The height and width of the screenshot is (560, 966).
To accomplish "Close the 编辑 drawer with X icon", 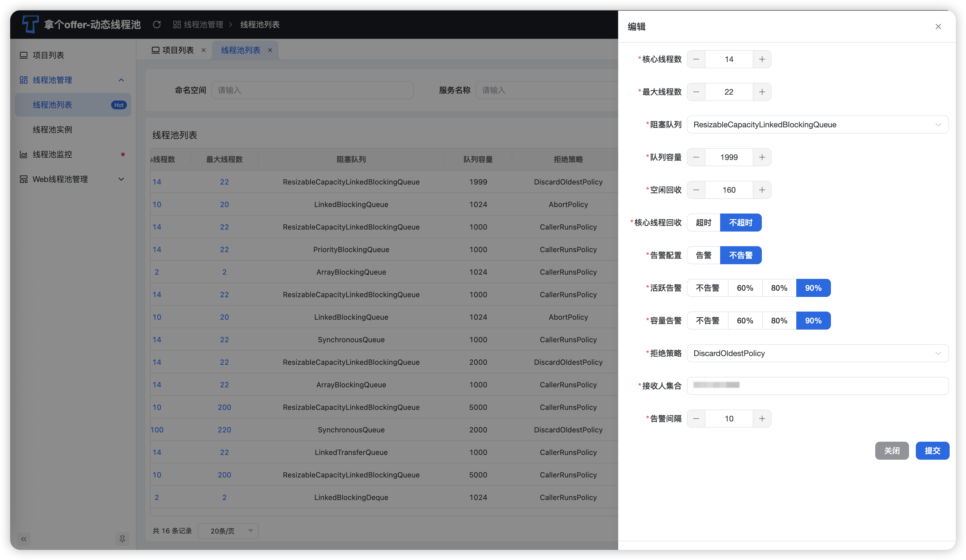I will pyautogui.click(x=938, y=26).
